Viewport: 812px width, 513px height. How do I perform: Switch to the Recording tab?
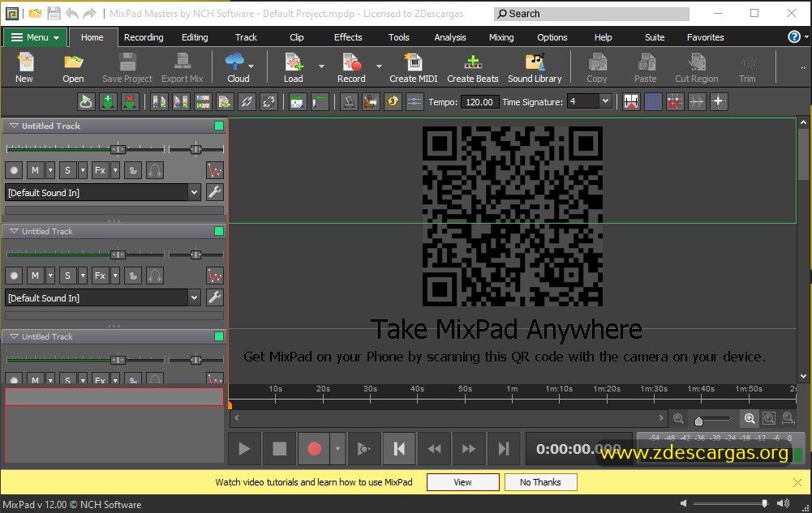[144, 37]
